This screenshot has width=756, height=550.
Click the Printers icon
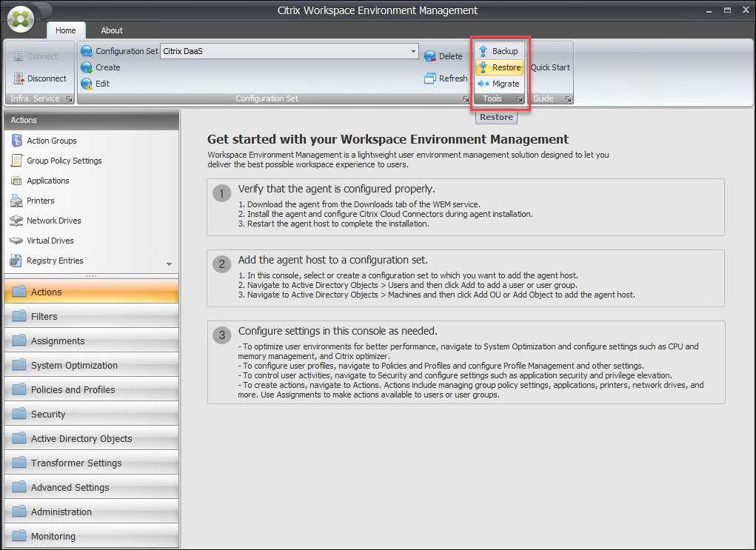[x=16, y=201]
